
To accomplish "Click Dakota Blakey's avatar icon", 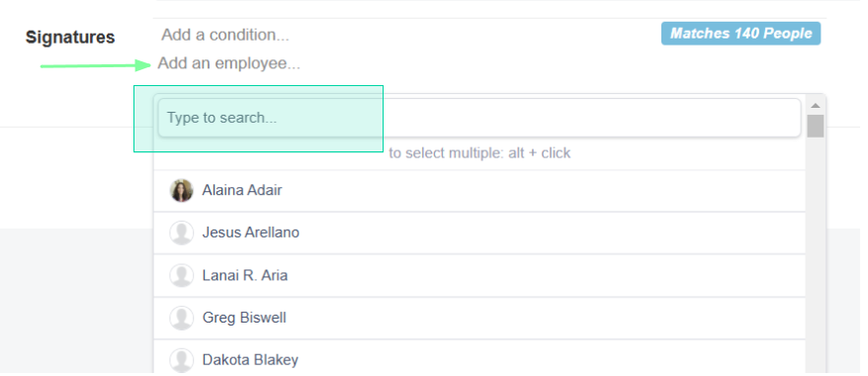I will [182, 360].
